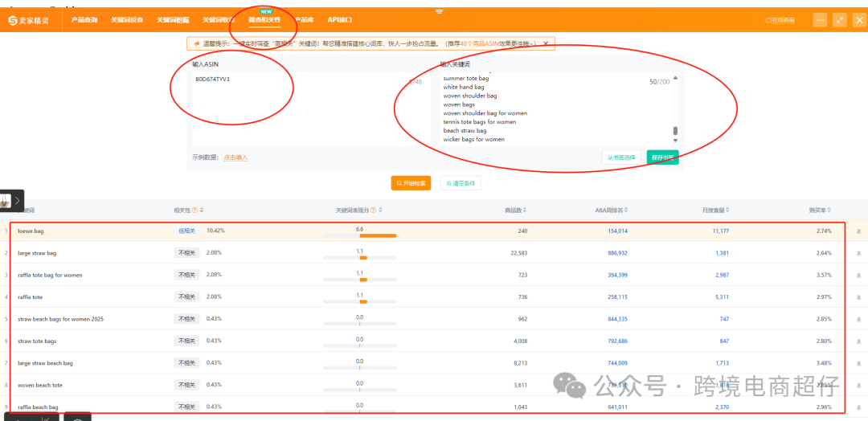
Task: Focus the 输入ASIN text area
Action: tap(309, 109)
